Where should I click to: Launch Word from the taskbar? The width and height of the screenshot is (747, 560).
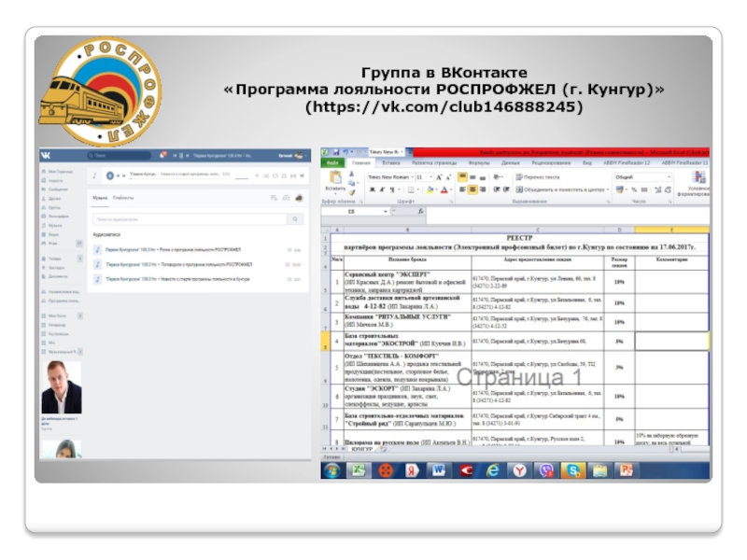click(x=438, y=470)
